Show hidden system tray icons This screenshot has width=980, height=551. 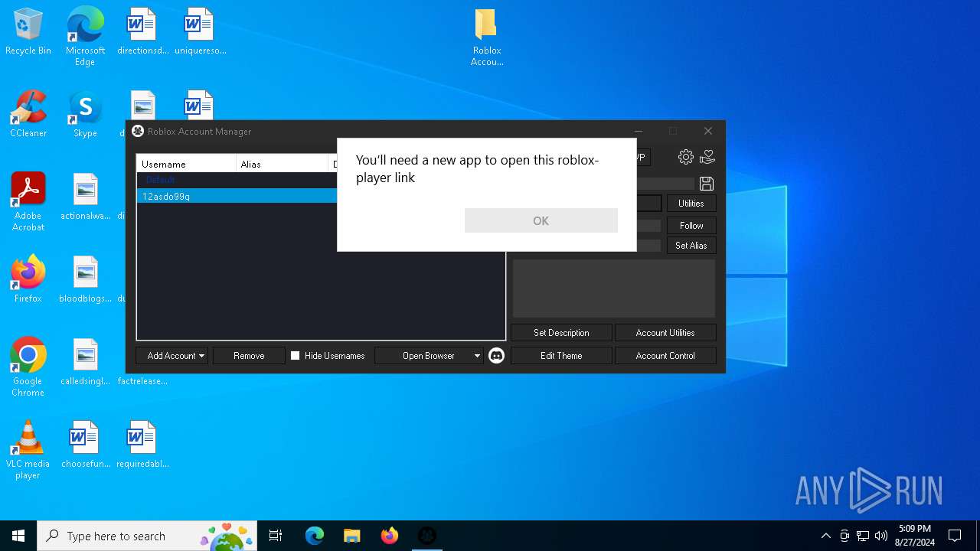[x=825, y=536]
